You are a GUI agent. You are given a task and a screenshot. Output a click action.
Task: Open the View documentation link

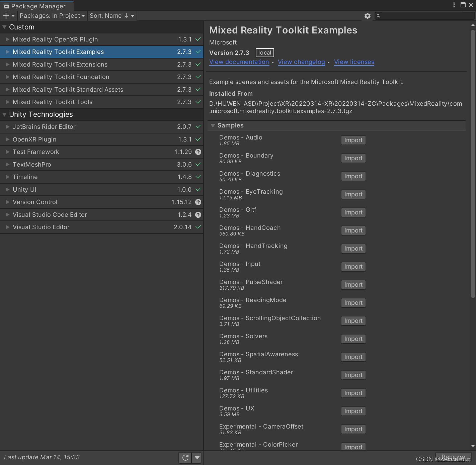pos(239,62)
